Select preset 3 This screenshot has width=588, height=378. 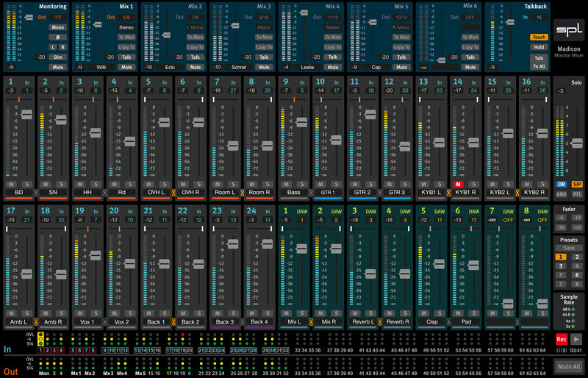point(561,266)
